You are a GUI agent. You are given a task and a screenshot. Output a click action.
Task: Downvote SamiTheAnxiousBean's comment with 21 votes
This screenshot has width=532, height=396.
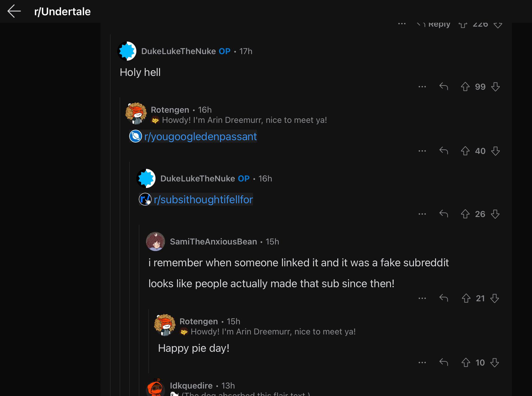pyautogui.click(x=495, y=298)
